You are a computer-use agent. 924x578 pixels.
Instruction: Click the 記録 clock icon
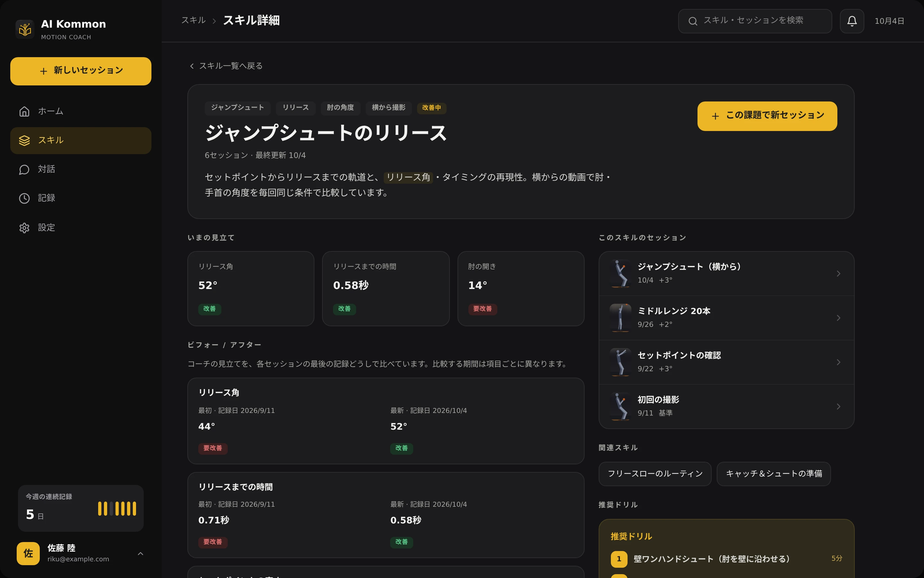pyautogui.click(x=24, y=198)
